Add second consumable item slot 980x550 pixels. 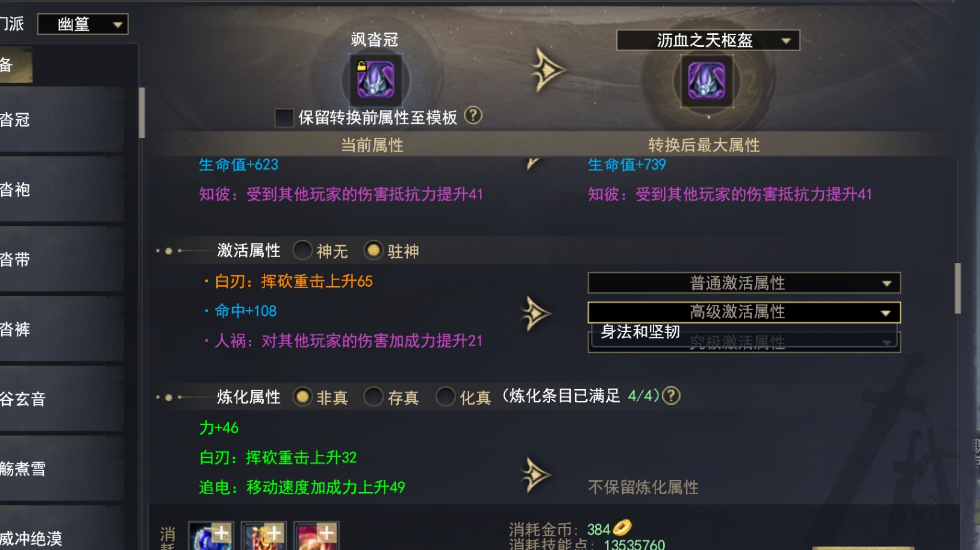[263, 536]
